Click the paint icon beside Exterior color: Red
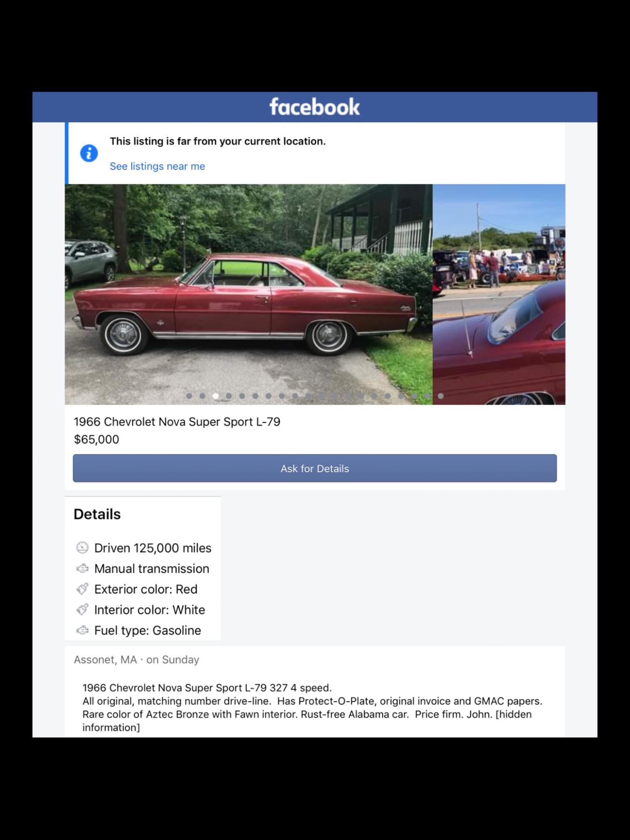Viewport: 630px width, 840px height. [x=82, y=589]
